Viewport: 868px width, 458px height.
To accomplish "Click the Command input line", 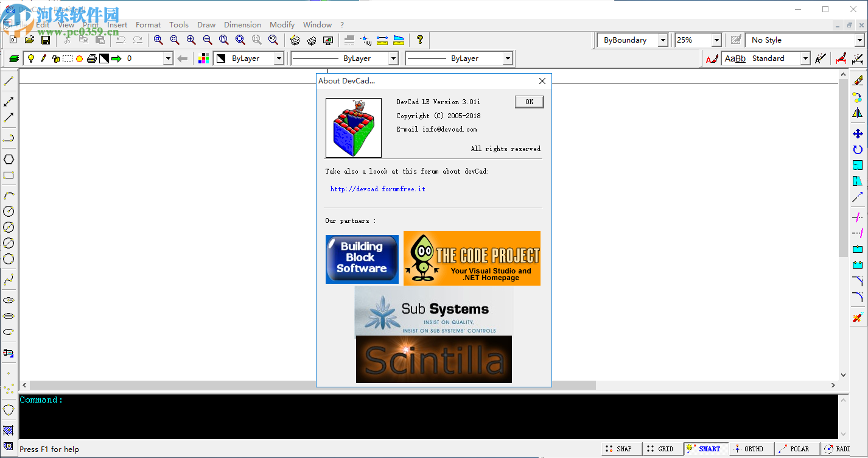I will coord(429,400).
